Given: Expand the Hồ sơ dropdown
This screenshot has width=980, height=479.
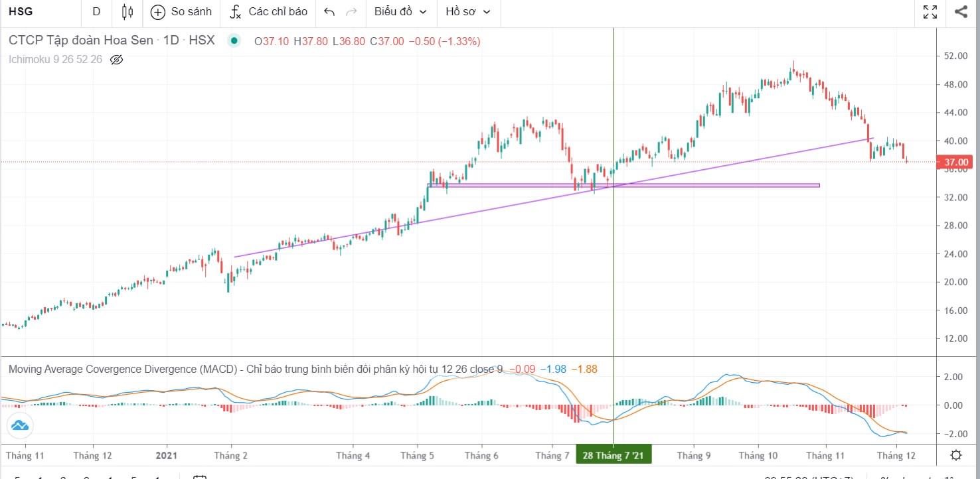Looking at the screenshot, I should tap(468, 12).
